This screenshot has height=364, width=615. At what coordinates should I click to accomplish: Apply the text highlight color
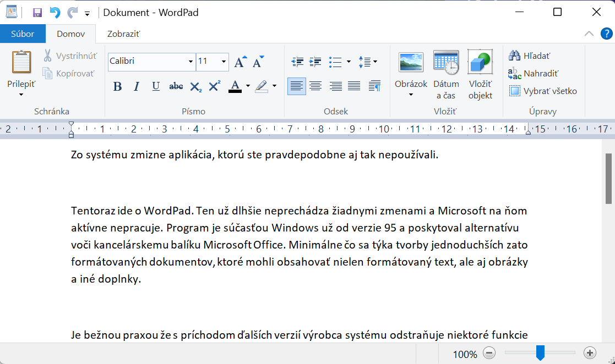point(261,86)
